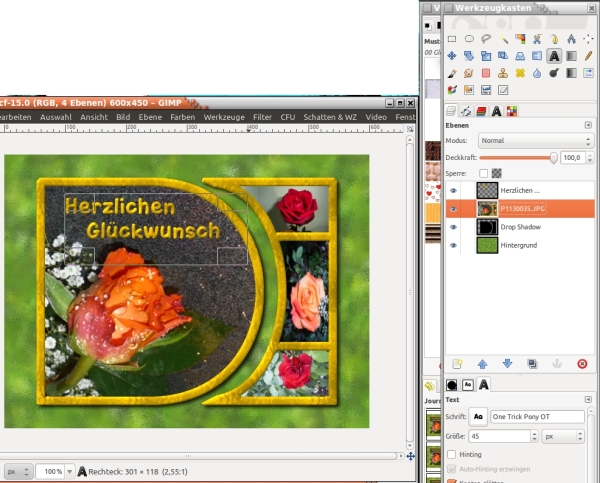Select the Dodge/Burn tool

click(554, 73)
